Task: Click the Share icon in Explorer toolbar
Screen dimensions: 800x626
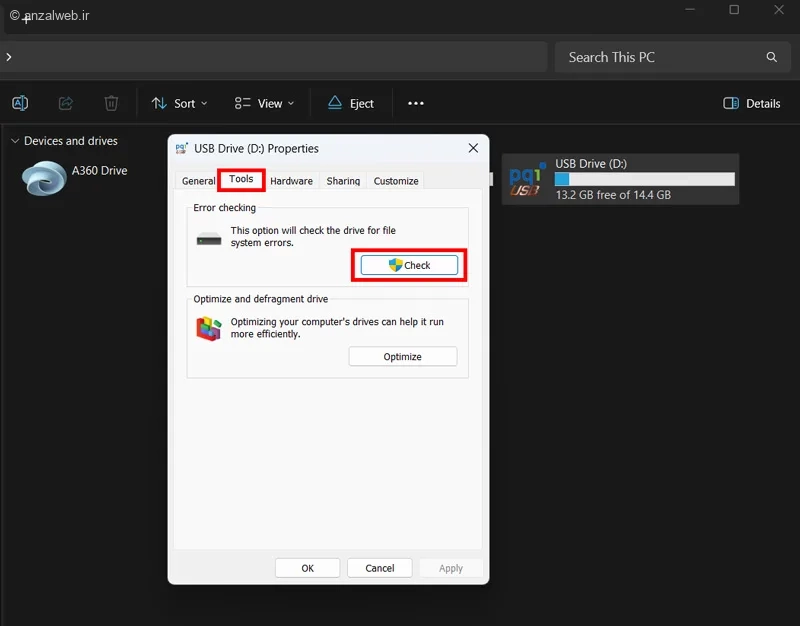Action: pos(66,103)
